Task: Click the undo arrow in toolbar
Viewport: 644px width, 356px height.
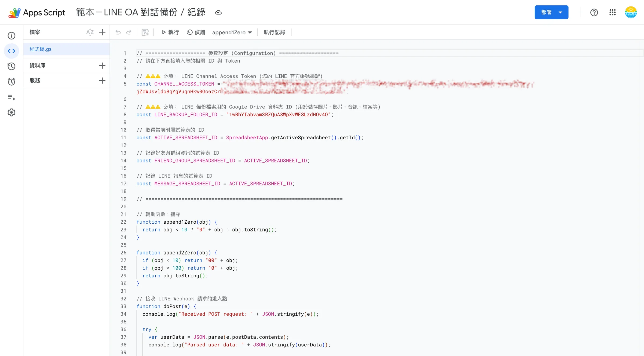Action: point(118,32)
